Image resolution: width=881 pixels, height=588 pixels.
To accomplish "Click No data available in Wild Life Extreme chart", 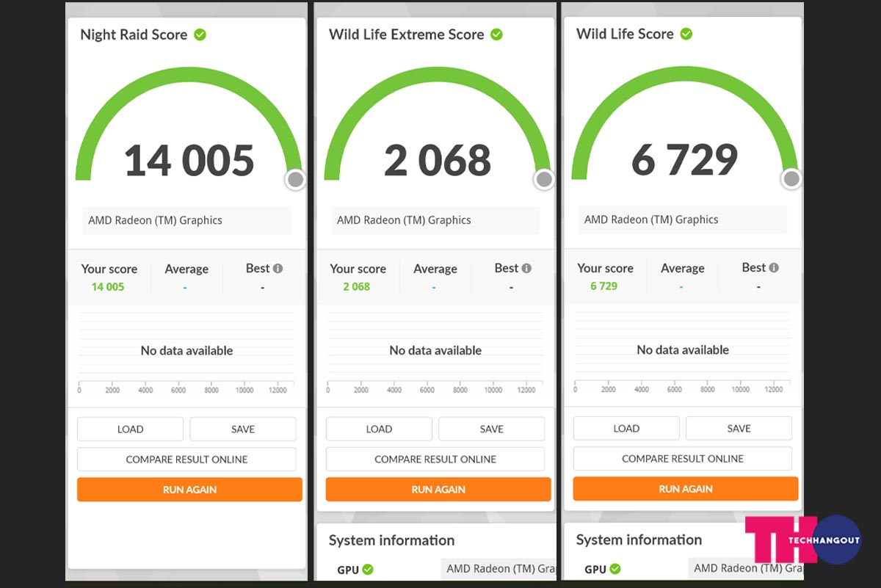I will pos(435,351).
